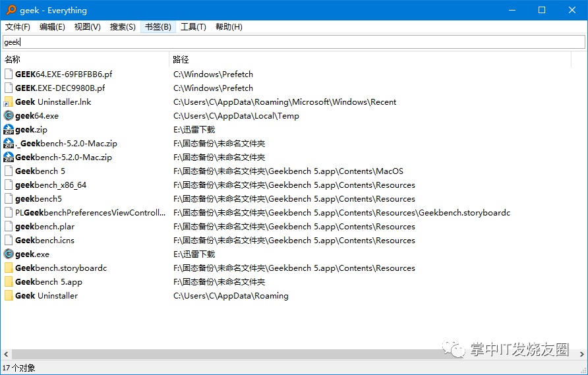Minimize the Everything window
588x375 pixels.
pyautogui.click(x=512, y=10)
